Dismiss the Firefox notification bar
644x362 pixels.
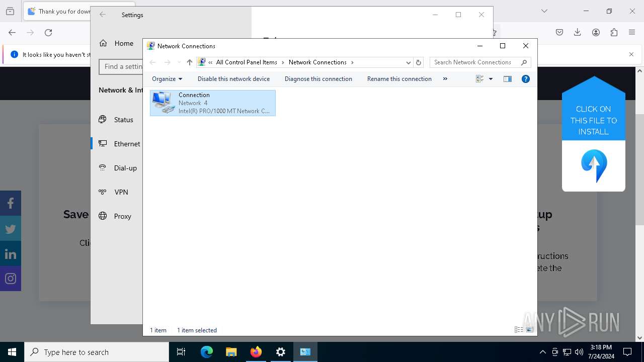point(631,54)
